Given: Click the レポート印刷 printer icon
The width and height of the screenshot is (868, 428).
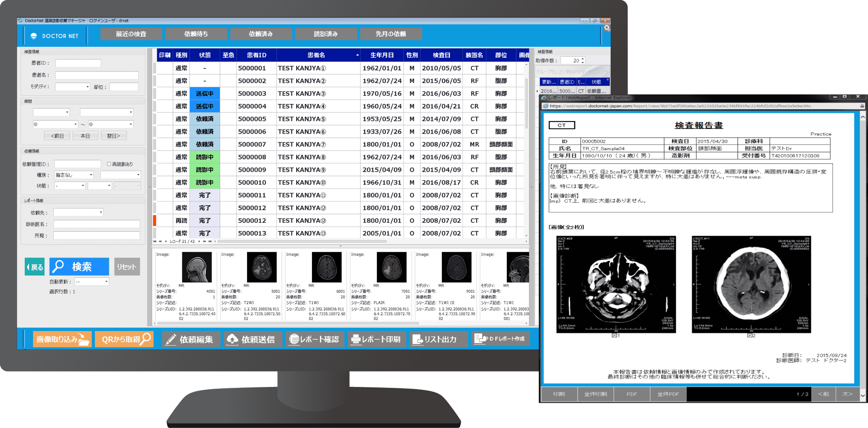Looking at the screenshot, I should coord(356,339).
